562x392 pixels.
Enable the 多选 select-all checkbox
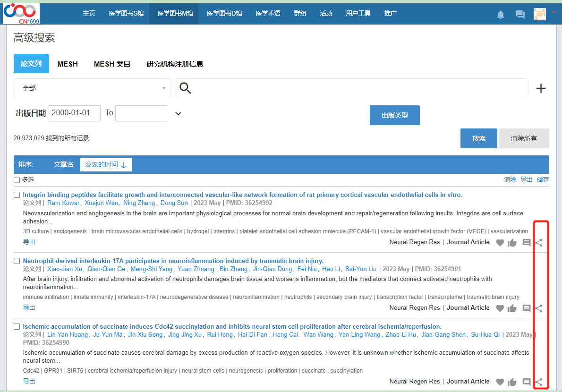click(17, 180)
